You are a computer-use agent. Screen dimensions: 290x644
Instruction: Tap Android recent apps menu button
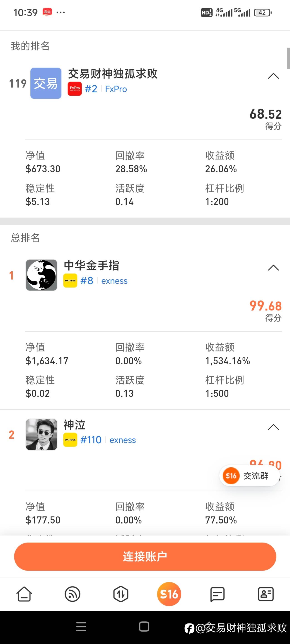pos(81,627)
